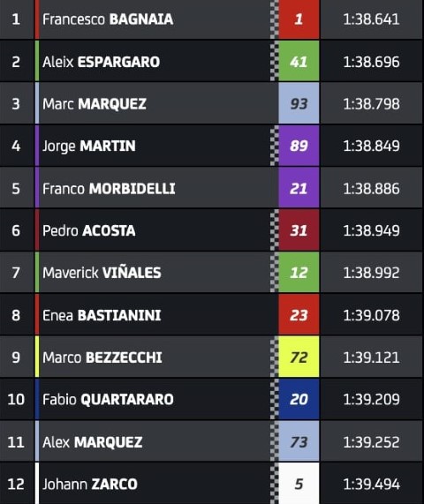Click Bagnaia's lap time 1:38.641
424x504 pixels.
point(371,19)
